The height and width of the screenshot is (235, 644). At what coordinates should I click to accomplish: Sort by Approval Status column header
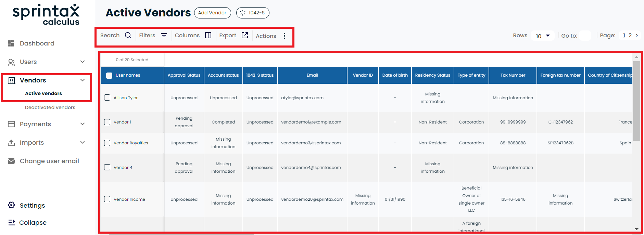coord(184,75)
